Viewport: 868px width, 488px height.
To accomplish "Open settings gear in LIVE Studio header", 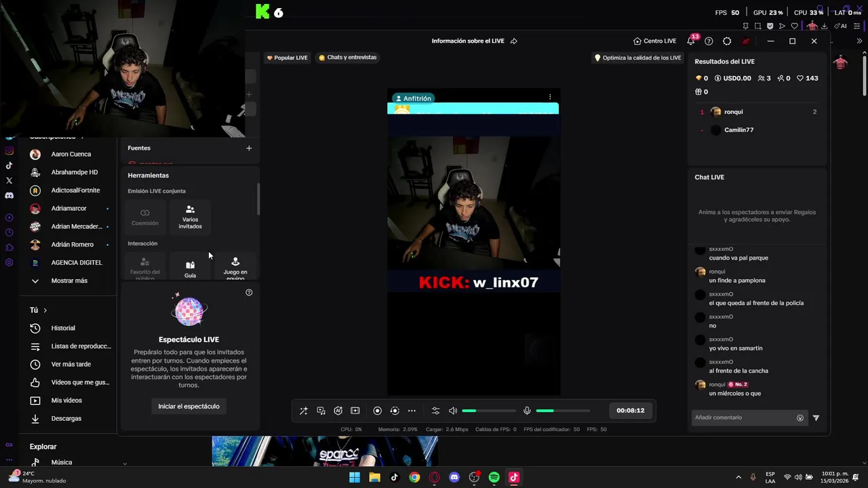I will [727, 41].
